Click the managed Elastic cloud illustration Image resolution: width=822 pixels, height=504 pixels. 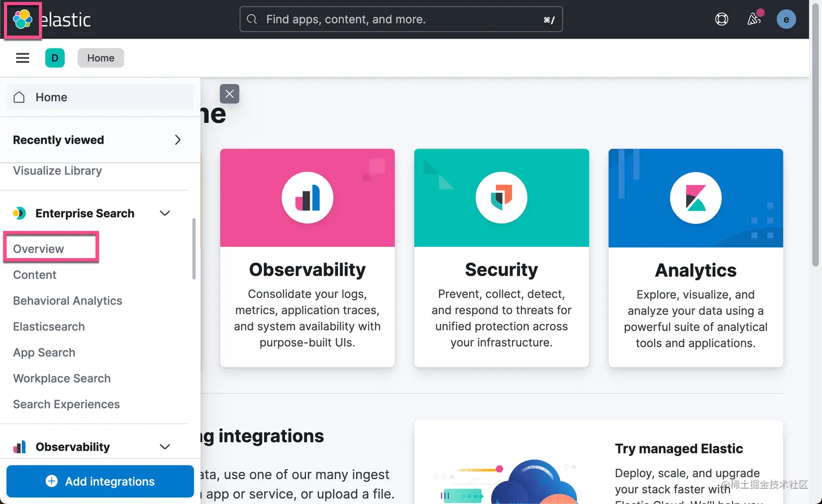coord(507,481)
